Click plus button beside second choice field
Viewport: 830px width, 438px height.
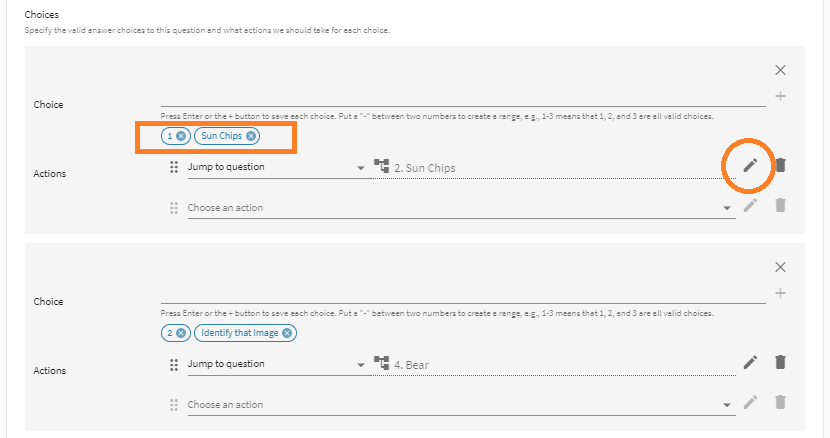tap(781, 293)
